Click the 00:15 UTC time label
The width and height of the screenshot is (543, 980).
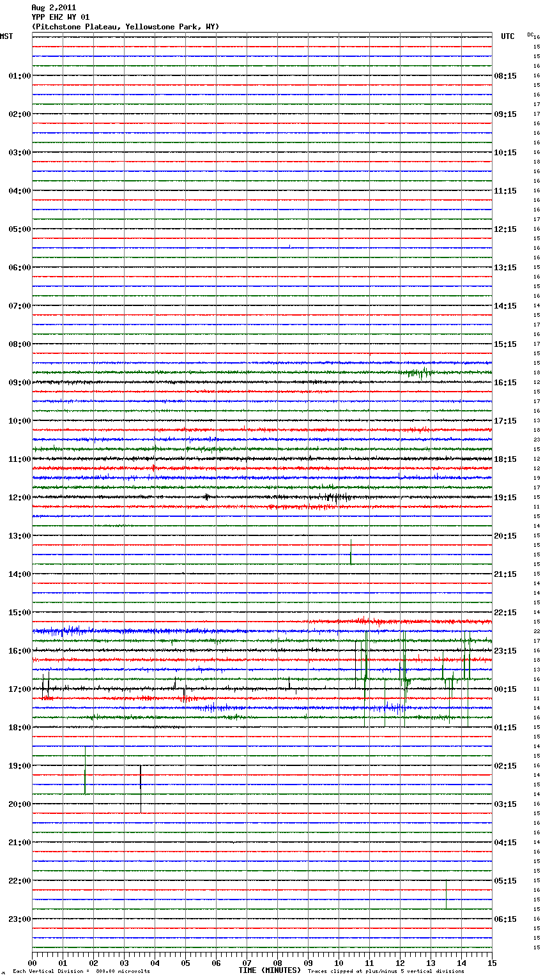tap(505, 689)
